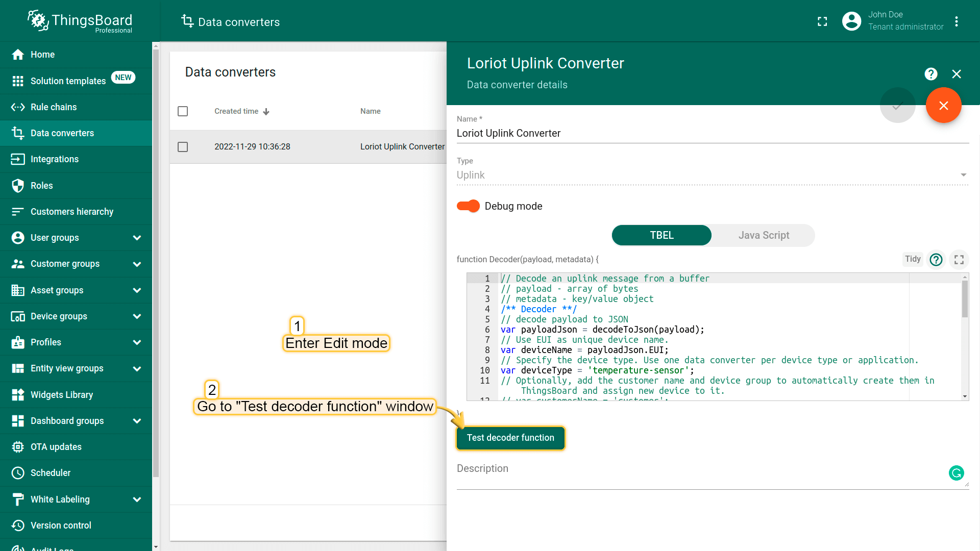Open Roles menu item

(76, 186)
